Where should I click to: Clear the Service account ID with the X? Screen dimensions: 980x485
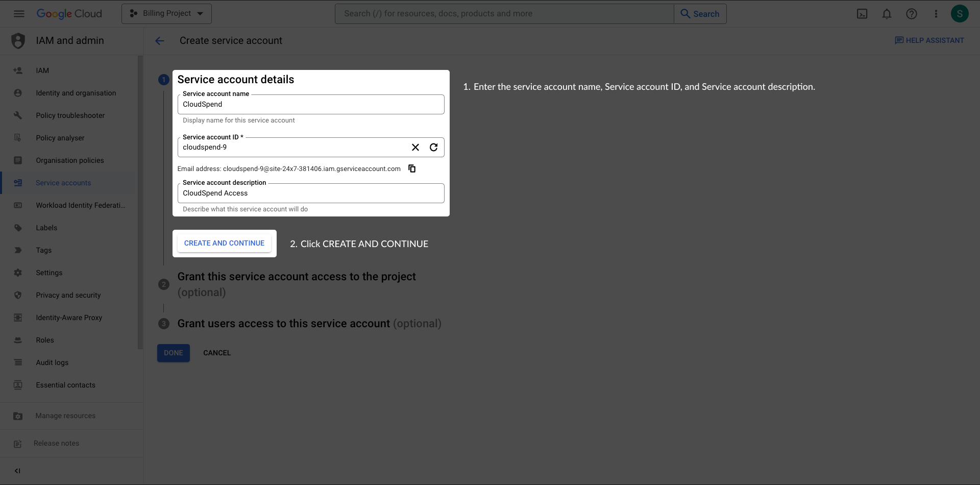point(415,147)
